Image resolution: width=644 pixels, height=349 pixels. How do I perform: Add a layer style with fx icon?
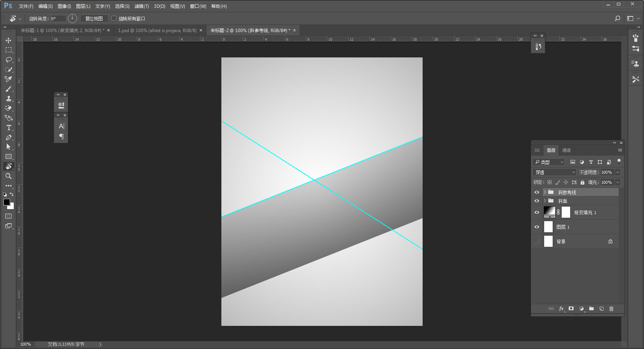tap(561, 309)
